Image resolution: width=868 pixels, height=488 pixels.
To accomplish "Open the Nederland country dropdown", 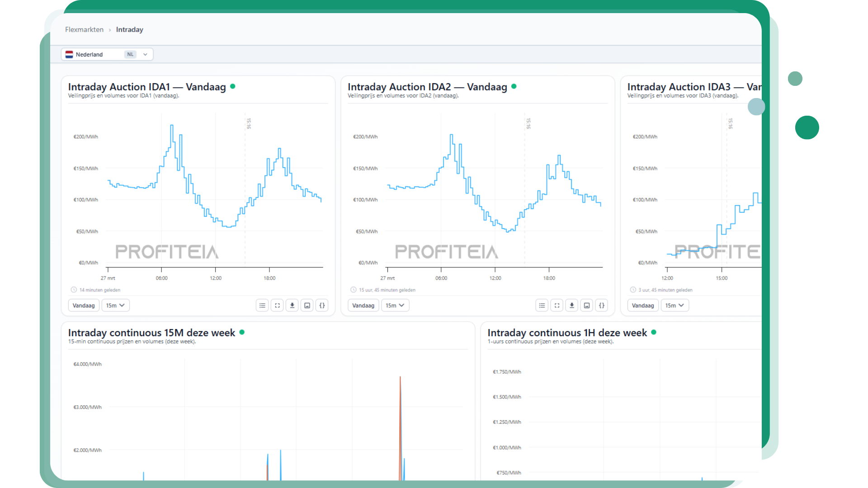I will (107, 54).
